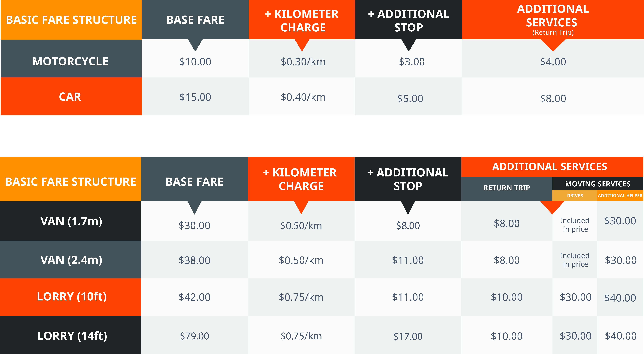Click the top '(Return Trip)' subtitle text
This screenshot has width=644, height=354.
pyautogui.click(x=553, y=33)
